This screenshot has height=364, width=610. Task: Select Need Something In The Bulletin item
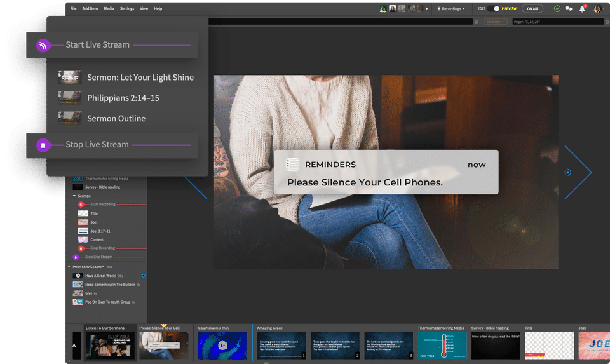pos(111,285)
